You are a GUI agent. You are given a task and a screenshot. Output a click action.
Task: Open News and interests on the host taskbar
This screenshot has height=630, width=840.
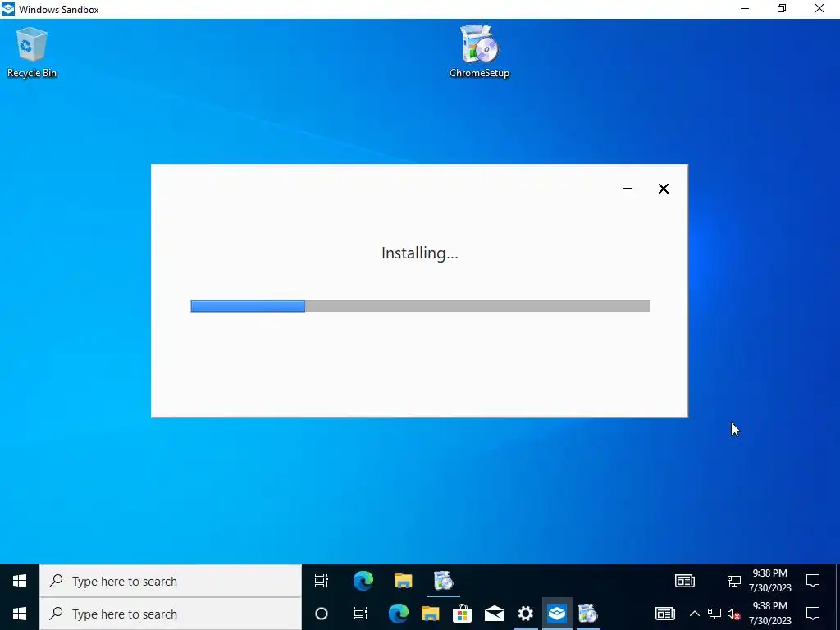[x=664, y=614]
